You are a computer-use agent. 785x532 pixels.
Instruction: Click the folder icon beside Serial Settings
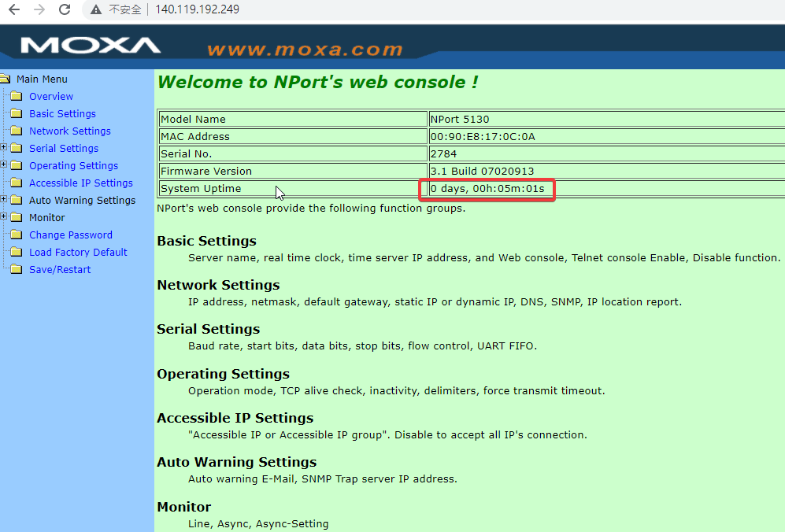(x=17, y=148)
